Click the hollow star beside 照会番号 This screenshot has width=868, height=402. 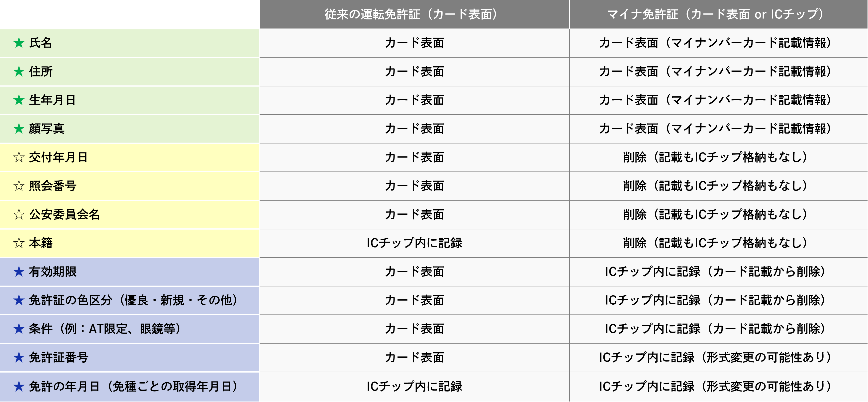tap(19, 186)
